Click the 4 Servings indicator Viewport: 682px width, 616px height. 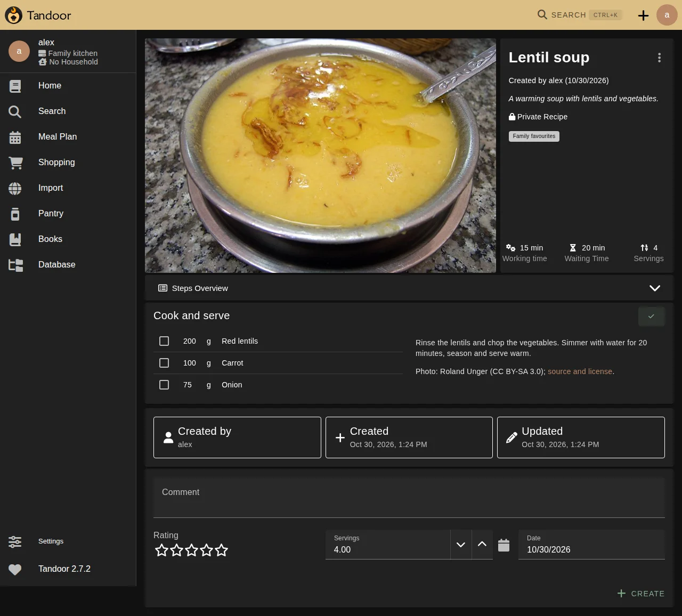click(648, 253)
